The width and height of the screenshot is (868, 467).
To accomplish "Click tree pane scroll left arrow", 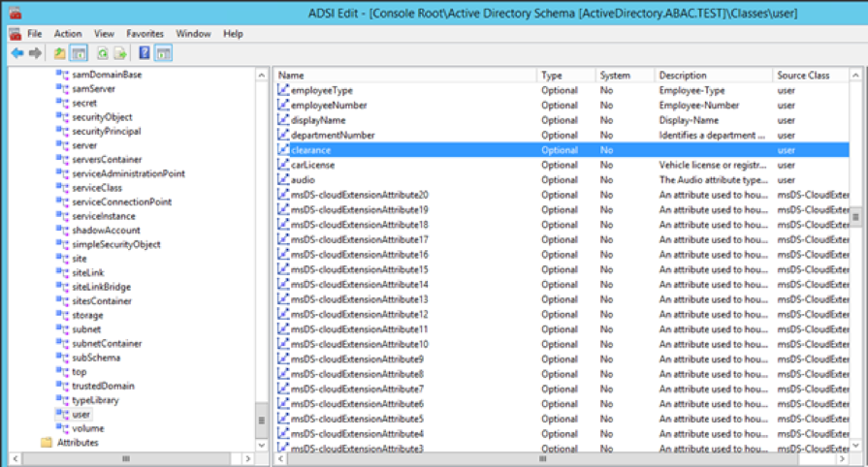I will tap(16, 458).
